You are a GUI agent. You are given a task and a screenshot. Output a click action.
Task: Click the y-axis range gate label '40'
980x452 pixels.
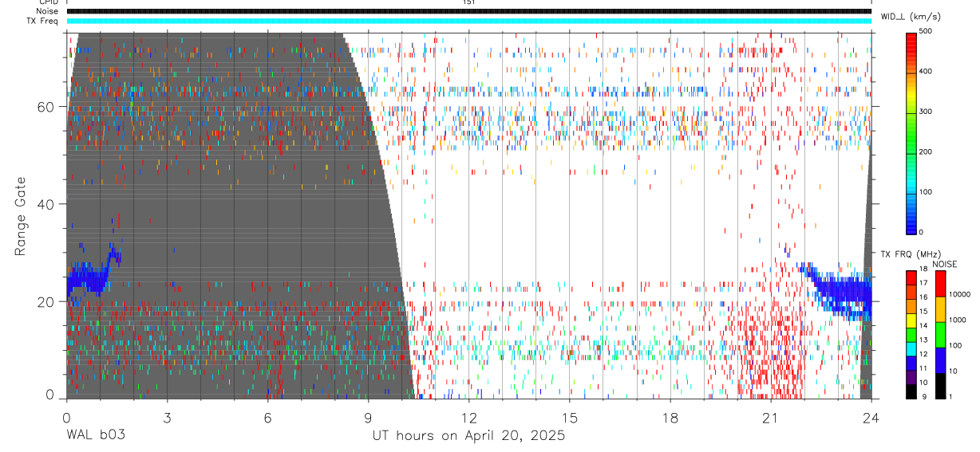click(46, 204)
